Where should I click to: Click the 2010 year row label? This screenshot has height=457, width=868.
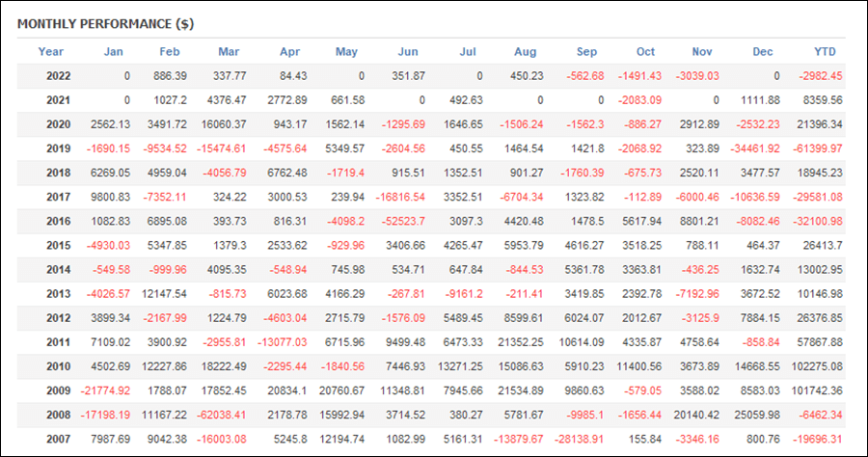(58, 366)
